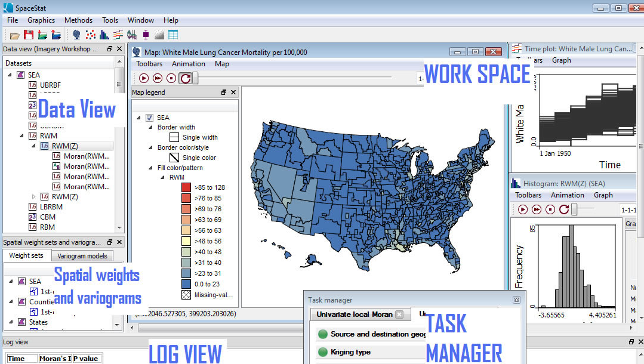The height and width of the screenshot is (364, 644).
Task: Toggle the loop button in map animation
Action: coord(186,78)
